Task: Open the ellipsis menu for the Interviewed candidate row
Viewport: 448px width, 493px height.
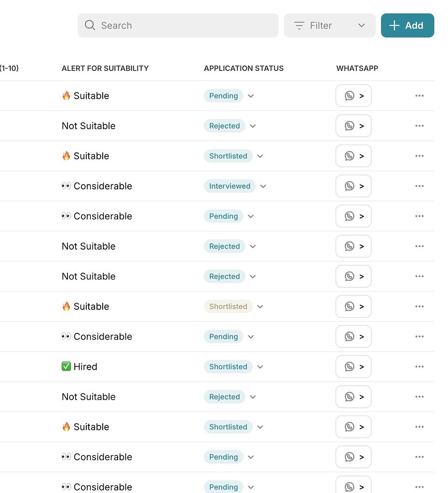Action: click(419, 186)
